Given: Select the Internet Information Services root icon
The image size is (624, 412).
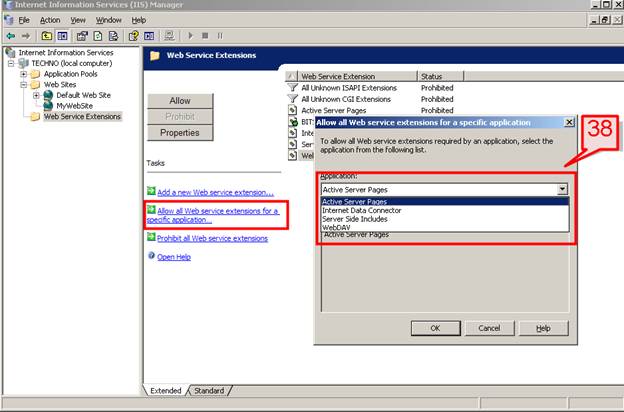Looking at the screenshot, I should [10, 53].
